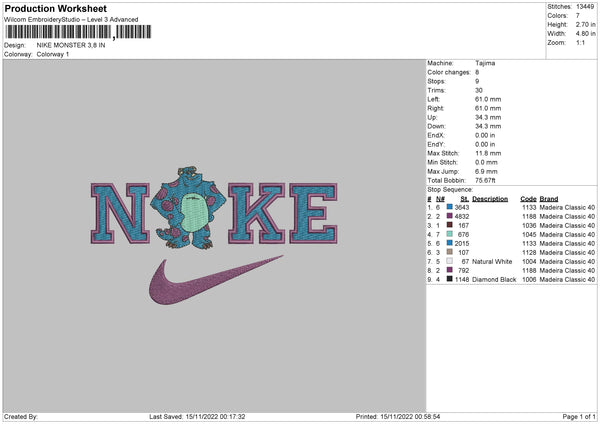Choose the mint green swatch in row 676

coord(450,234)
